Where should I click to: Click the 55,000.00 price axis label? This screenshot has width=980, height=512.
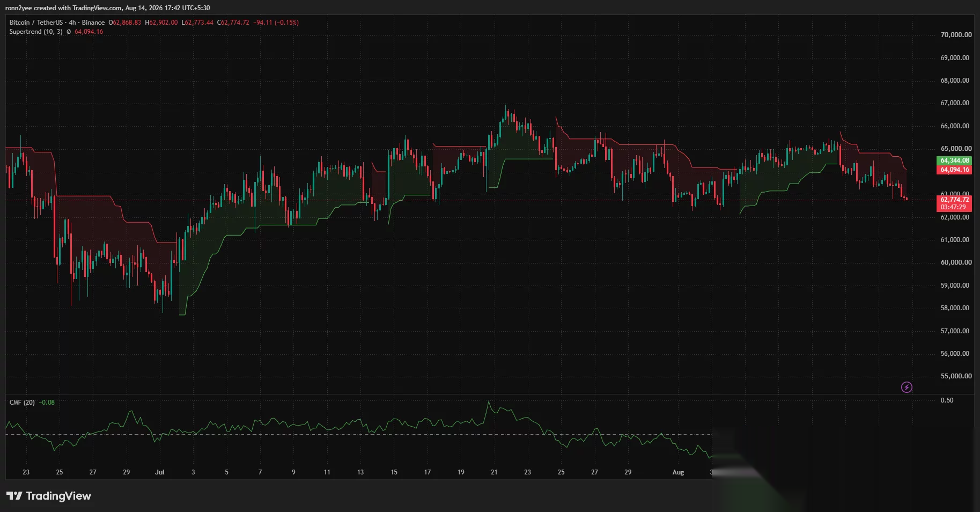pos(956,376)
